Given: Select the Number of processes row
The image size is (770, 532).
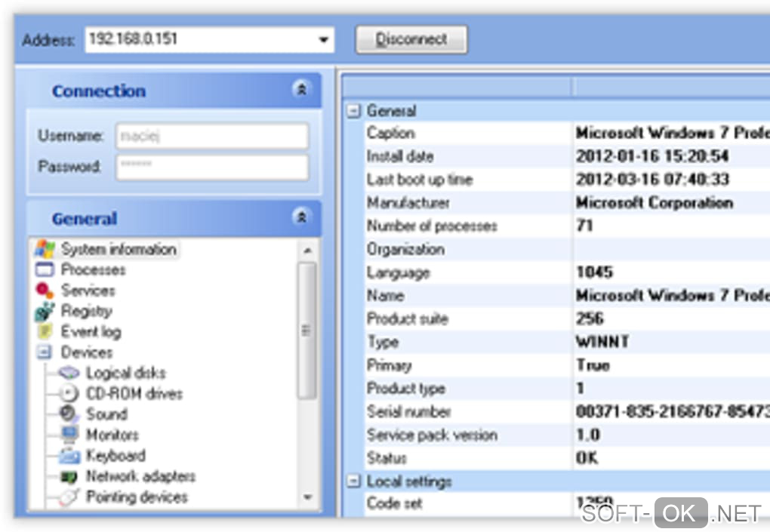Looking at the screenshot, I should pyautogui.click(x=567, y=226).
